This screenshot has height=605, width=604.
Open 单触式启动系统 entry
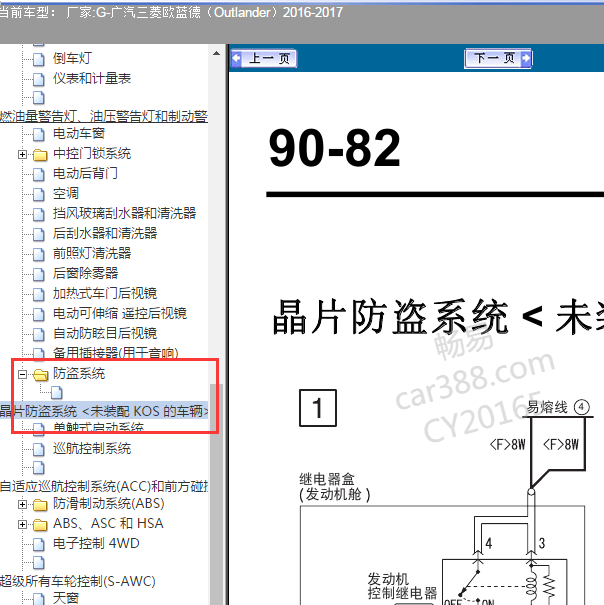pos(98,428)
